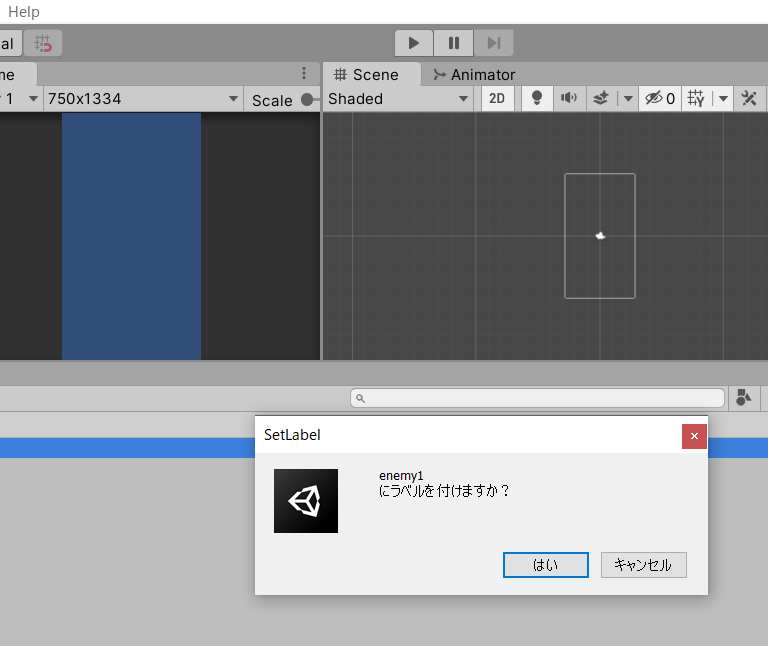Screen dimensions: 768x646
Task: Toggle scene effects with the skybox icon
Action: (x=601, y=99)
